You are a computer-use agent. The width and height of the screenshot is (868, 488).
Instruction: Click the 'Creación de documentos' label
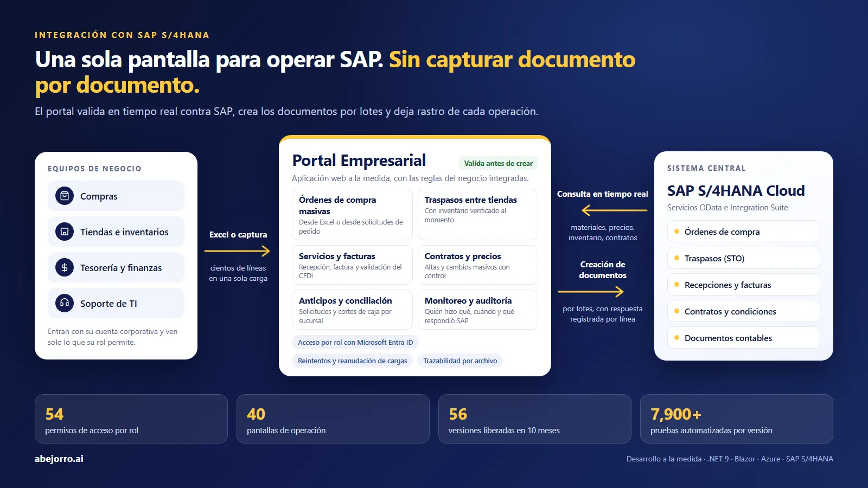[603, 270]
